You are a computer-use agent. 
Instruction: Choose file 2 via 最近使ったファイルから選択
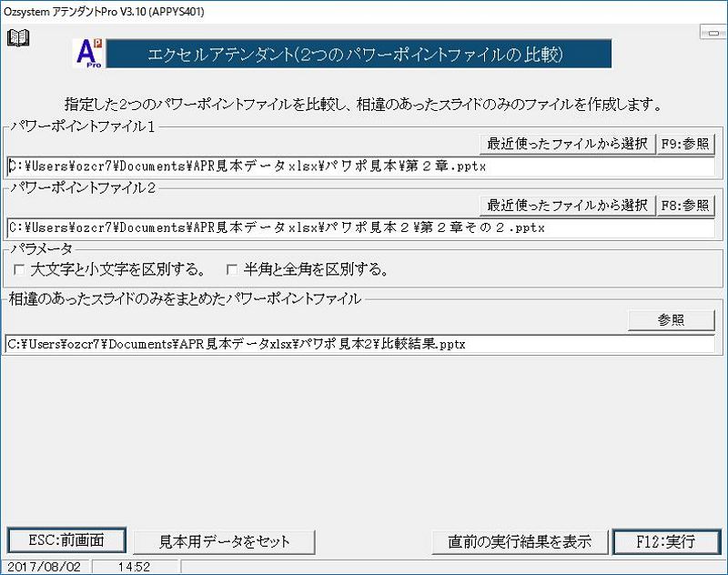pyautogui.click(x=567, y=204)
